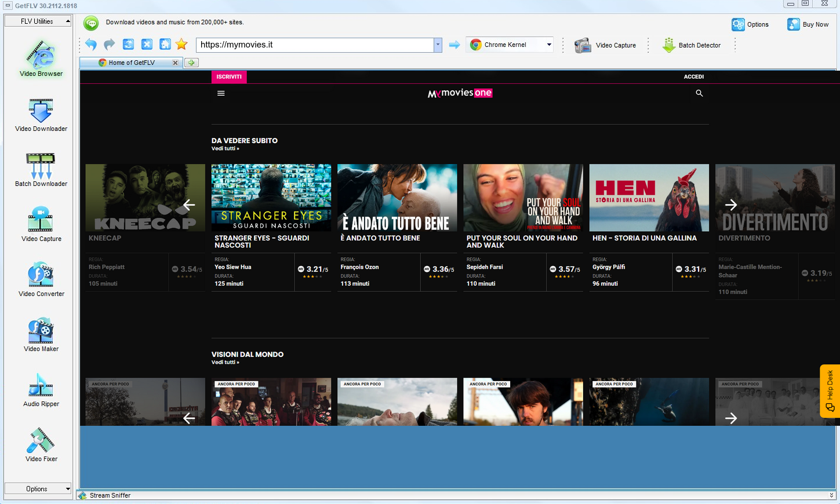Go forward with the browser forward arrow
Image resolution: width=840 pixels, height=504 pixels.
click(x=110, y=45)
